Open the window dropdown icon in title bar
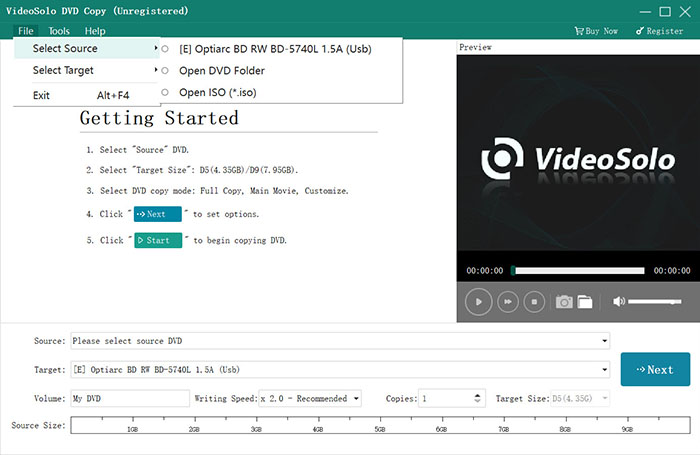Image resolution: width=700 pixels, height=455 pixels. pyautogui.click(x=618, y=11)
